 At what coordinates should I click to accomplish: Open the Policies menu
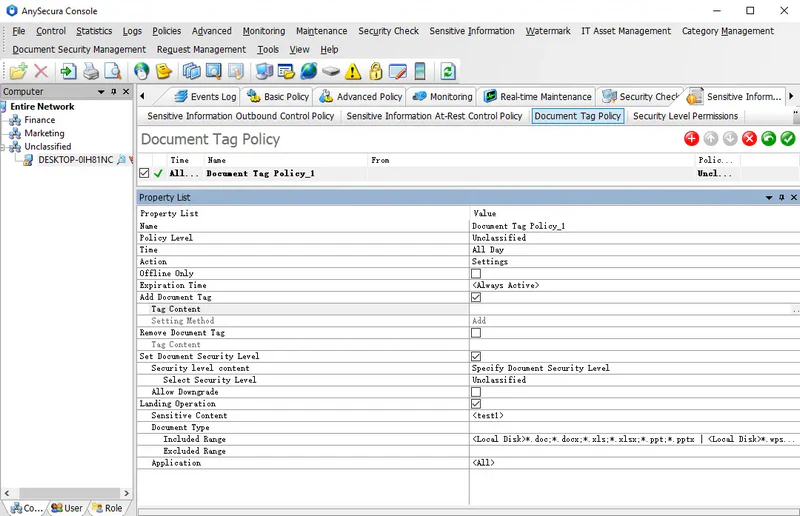166,31
